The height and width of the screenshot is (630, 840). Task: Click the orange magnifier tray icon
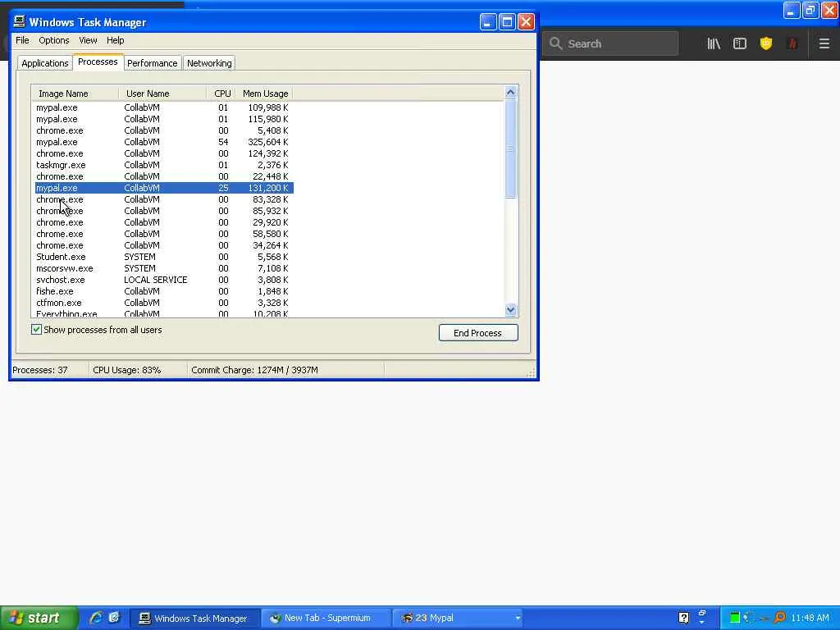779,619
